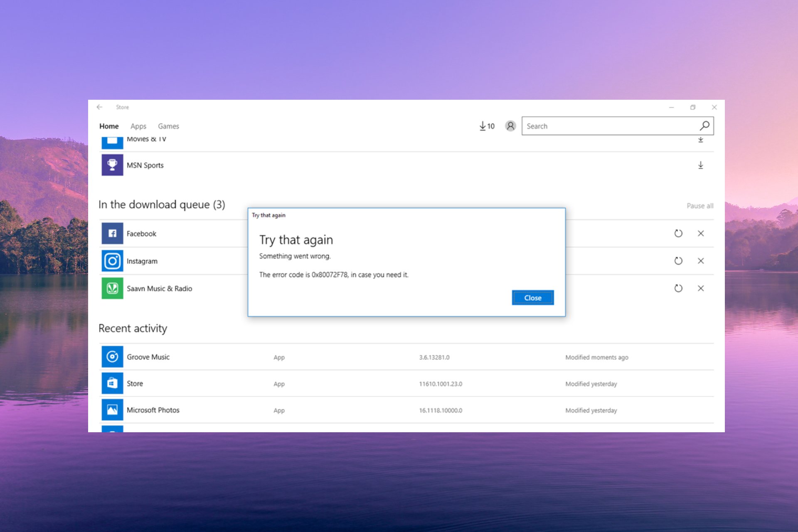Click the Groove Music app icon

(113, 357)
